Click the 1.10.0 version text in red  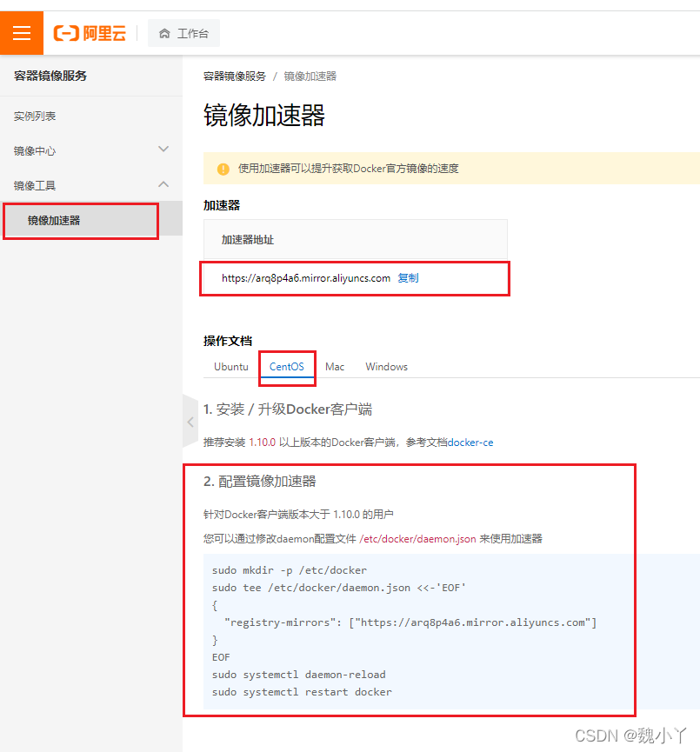click(x=262, y=443)
